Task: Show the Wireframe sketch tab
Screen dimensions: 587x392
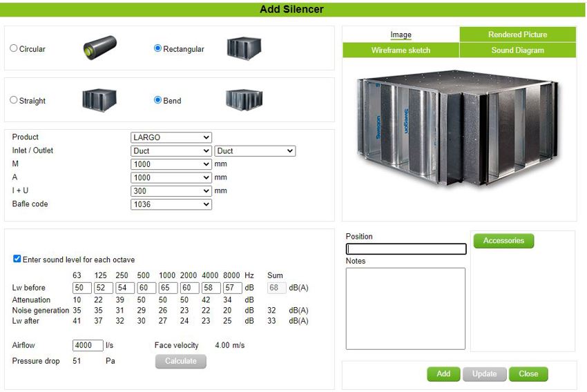Action: [401, 50]
